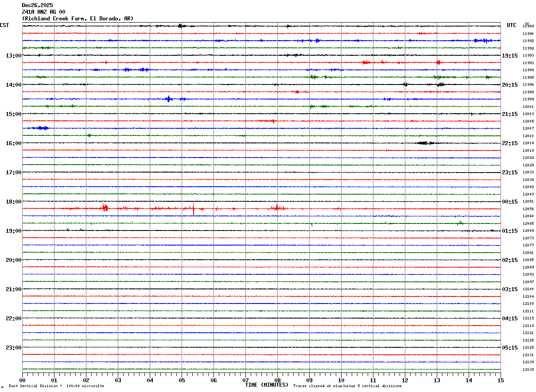The height and width of the screenshot is (392, 536).
Task: Click the DC offset value '12056'
Action: point(528,209)
